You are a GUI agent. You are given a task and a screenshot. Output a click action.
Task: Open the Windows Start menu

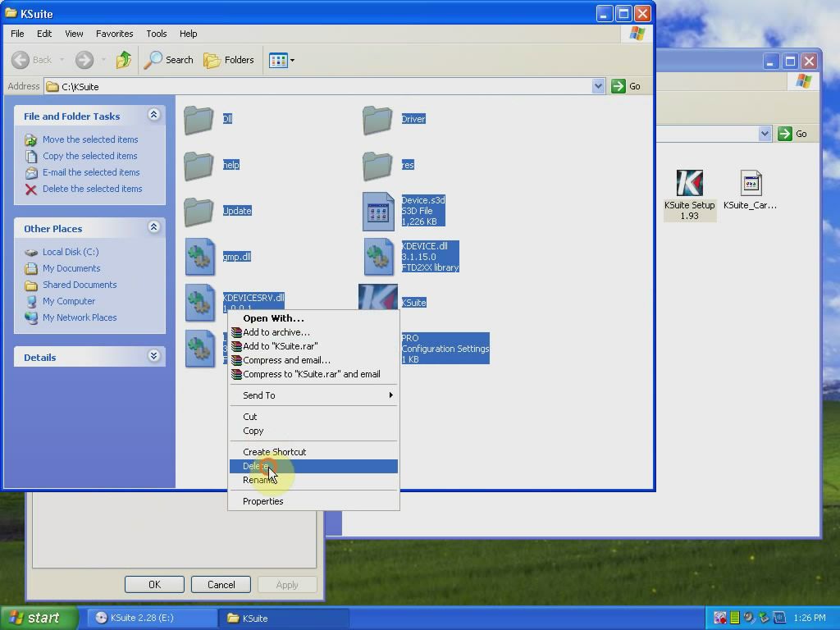coord(39,618)
